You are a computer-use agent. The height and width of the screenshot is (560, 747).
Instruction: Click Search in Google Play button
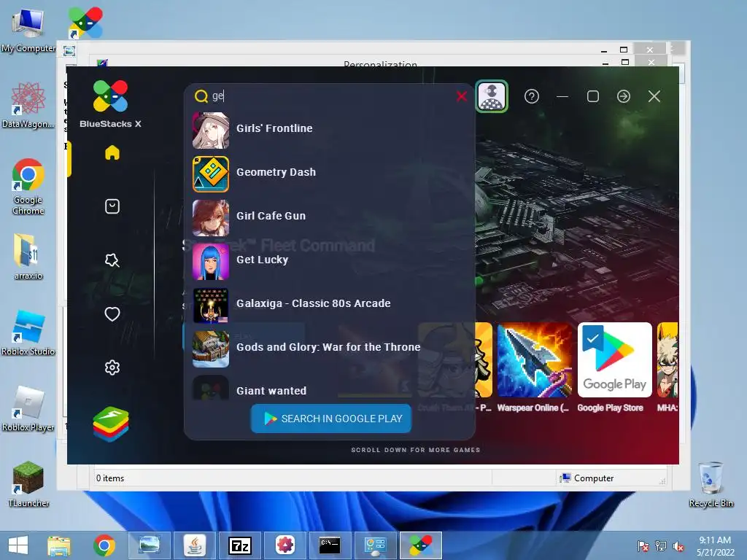click(x=331, y=419)
